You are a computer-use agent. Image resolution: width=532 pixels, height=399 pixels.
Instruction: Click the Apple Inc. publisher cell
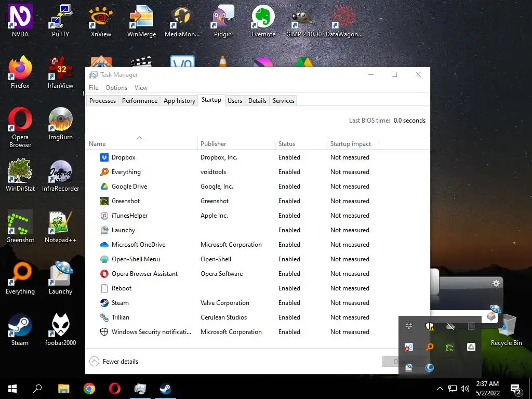point(214,216)
